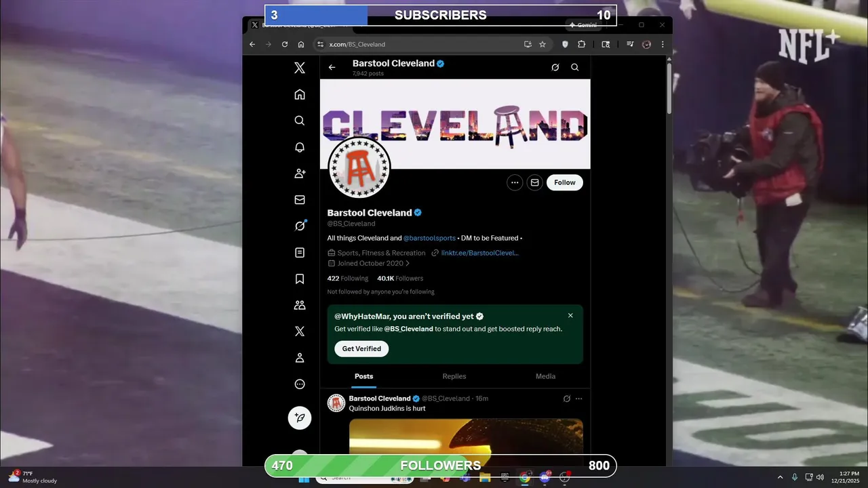Click "7,942 posts" under header name
This screenshot has height=488, width=868.
tap(368, 73)
